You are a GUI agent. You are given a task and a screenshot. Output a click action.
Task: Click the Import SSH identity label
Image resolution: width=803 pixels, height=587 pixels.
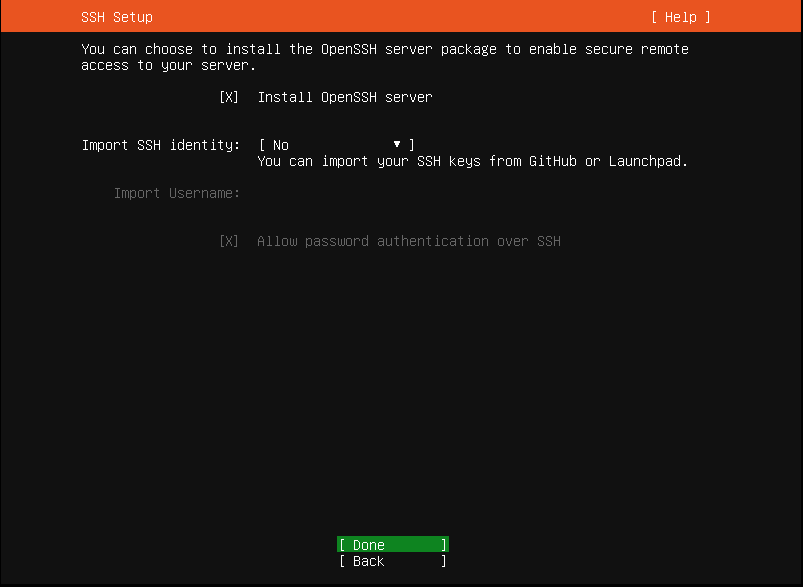[x=160, y=145]
